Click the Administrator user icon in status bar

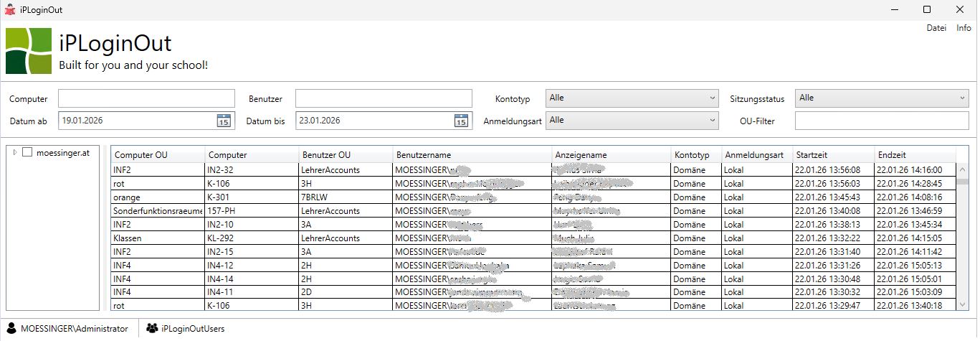[12, 329]
